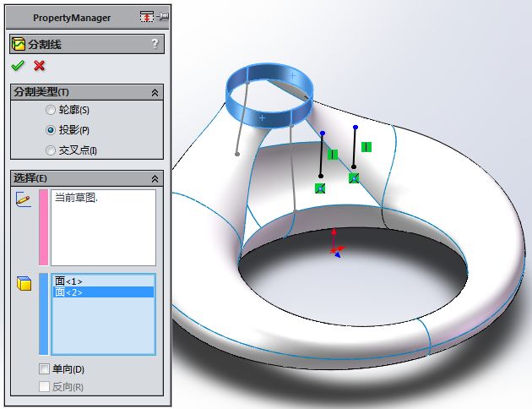Screen dimensions: 532x409
Task: Click blue top endpoint of left sketch line
Action: click(x=323, y=134)
